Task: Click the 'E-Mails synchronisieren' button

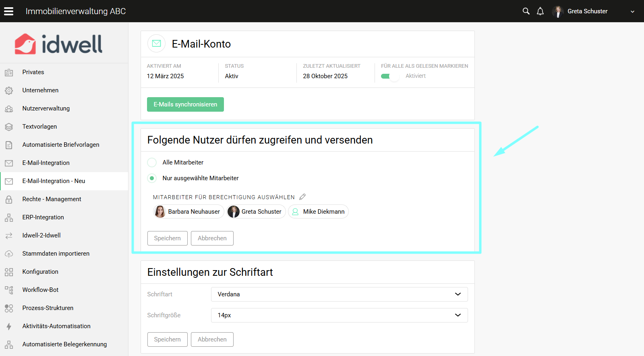Action: click(185, 104)
